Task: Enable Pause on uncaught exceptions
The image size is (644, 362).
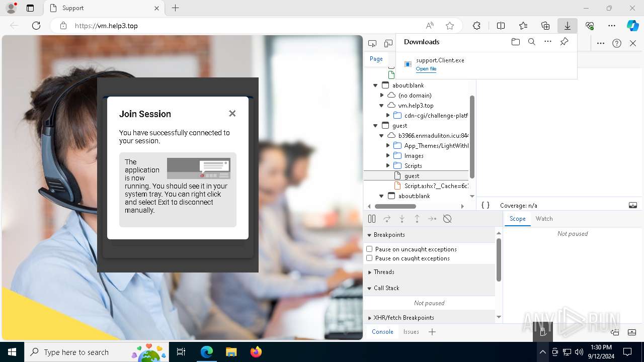Action: coord(369,249)
